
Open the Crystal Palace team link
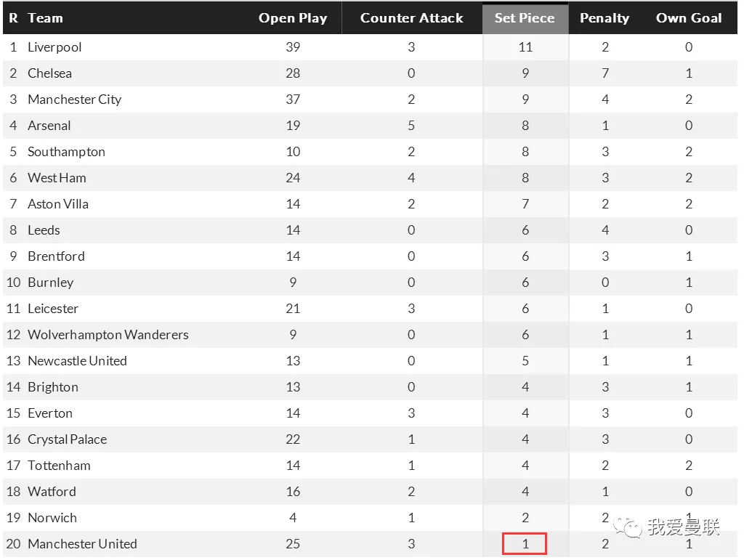click(67, 439)
